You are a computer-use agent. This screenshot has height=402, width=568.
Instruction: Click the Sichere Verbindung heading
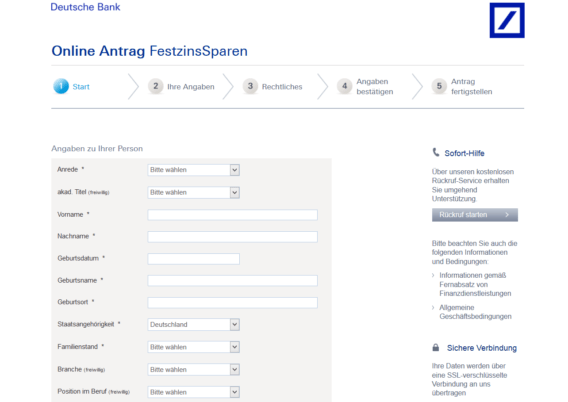point(482,348)
